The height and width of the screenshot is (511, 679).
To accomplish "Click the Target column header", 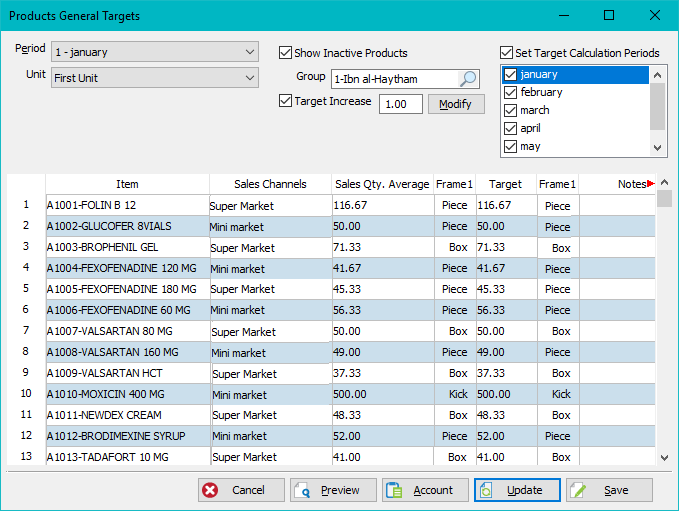I will pyautogui.click(x=506, y=184).
